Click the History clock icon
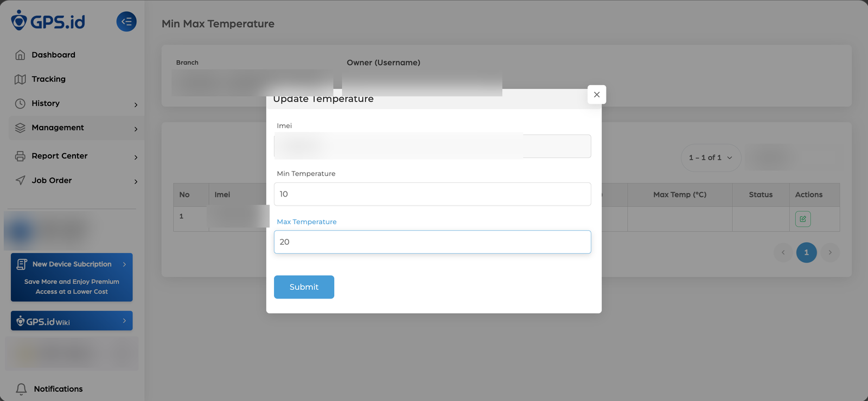 point(20,104)
